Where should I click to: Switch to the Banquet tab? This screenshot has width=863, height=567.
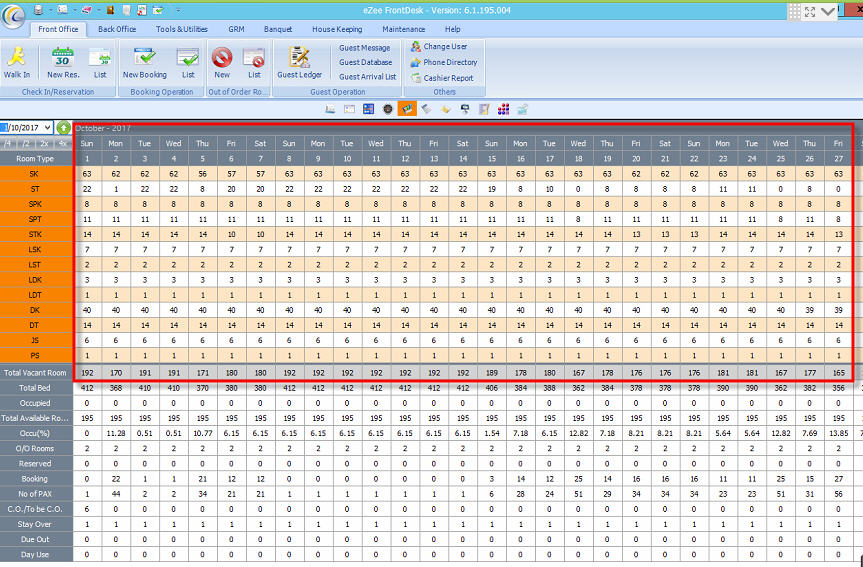coord(278,29)
